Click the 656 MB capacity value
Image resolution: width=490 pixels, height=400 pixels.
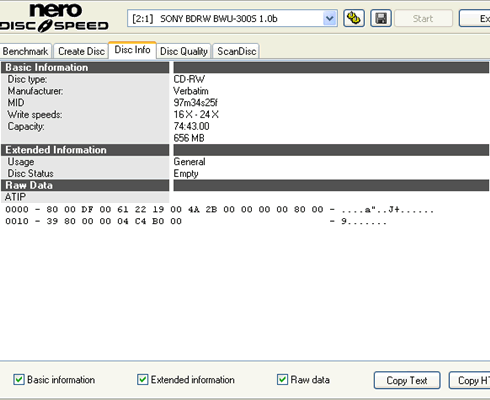pos(189,138)
